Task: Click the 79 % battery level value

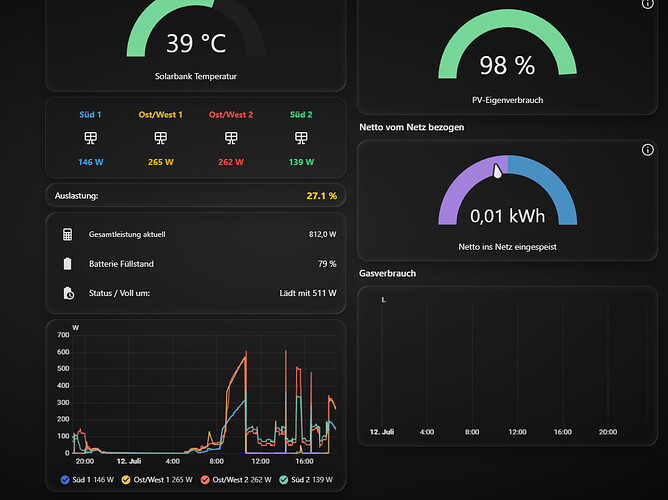Action: 327,264
